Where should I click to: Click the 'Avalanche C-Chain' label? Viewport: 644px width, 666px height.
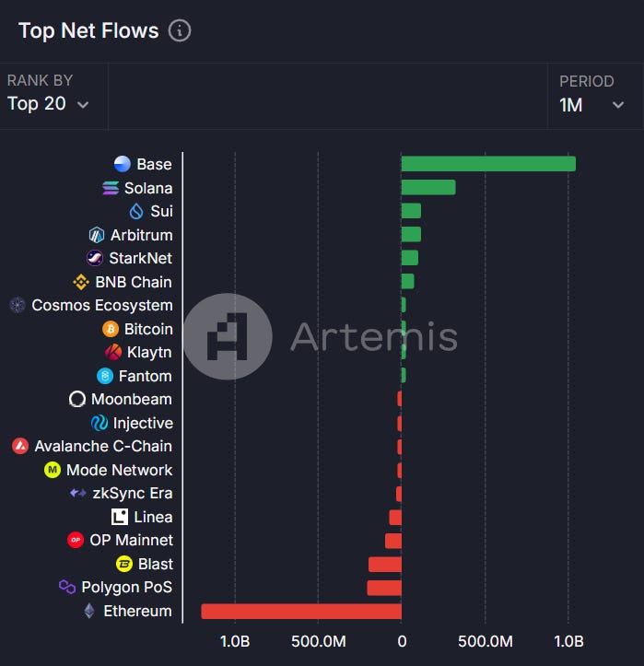[x=103, y=446]
